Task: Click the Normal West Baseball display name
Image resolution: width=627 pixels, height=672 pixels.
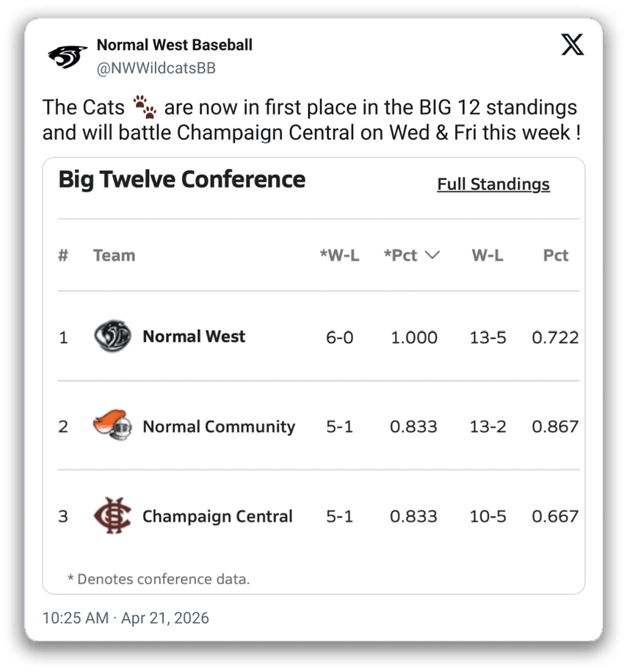Action: (x=174, y=45)
